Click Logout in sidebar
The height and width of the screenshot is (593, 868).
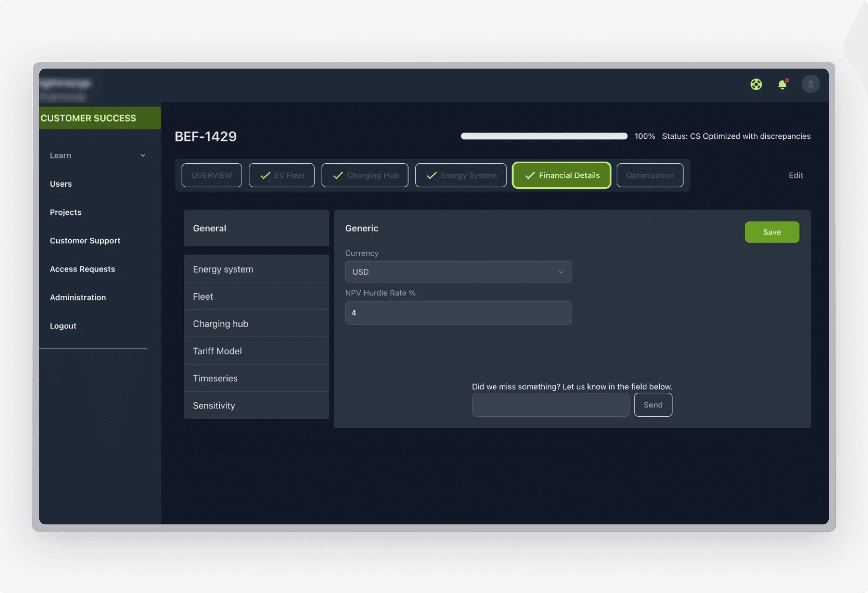[x=63, y=326]
